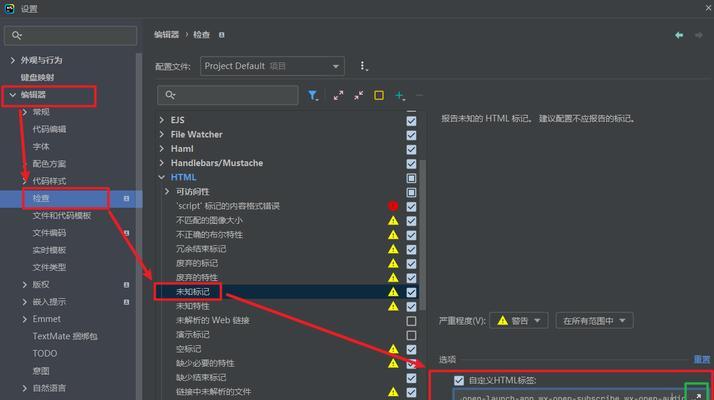Toggle the File Watcher checkbox
The image size is (714, 400).
[x=411, y=135]
